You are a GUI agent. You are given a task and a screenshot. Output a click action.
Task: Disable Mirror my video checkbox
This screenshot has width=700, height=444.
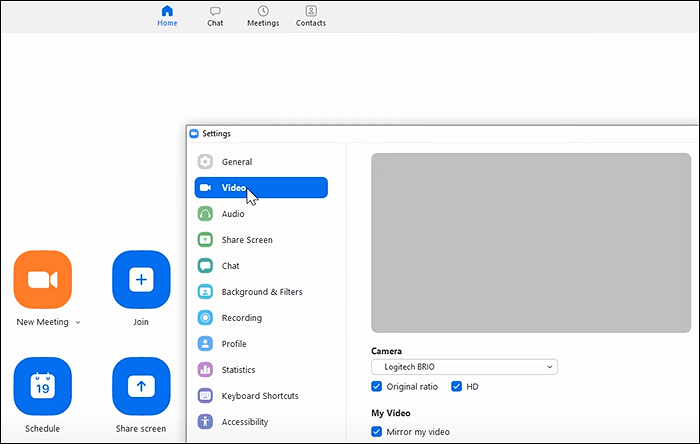[377, 432]
